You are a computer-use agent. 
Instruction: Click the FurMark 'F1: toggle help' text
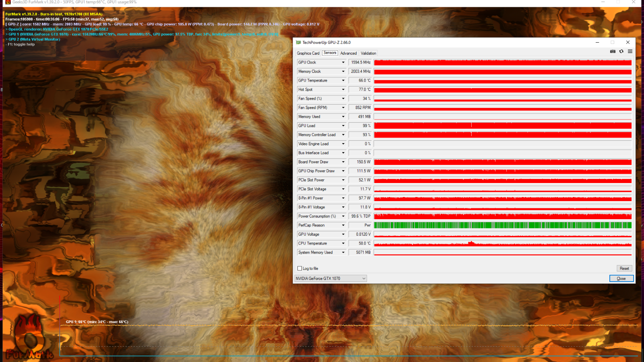(x=21, y=44)
